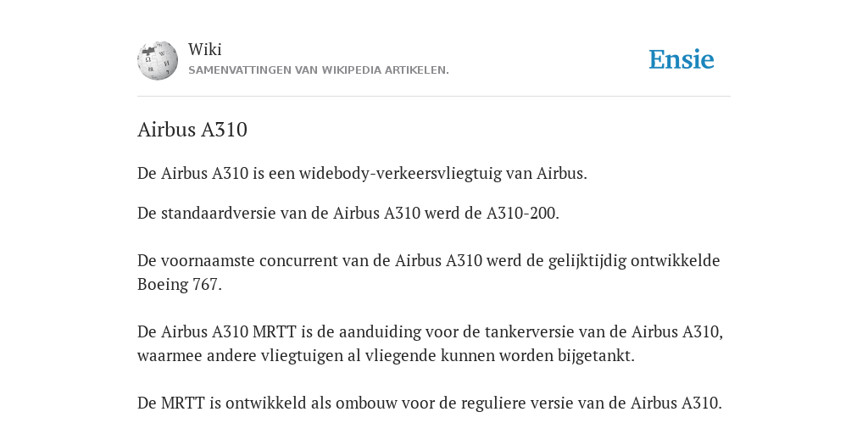Viewport: 868px width, 434px height.
Task: Select the Wiki author name
Action: pyautogui.click(x=205, y=49)
